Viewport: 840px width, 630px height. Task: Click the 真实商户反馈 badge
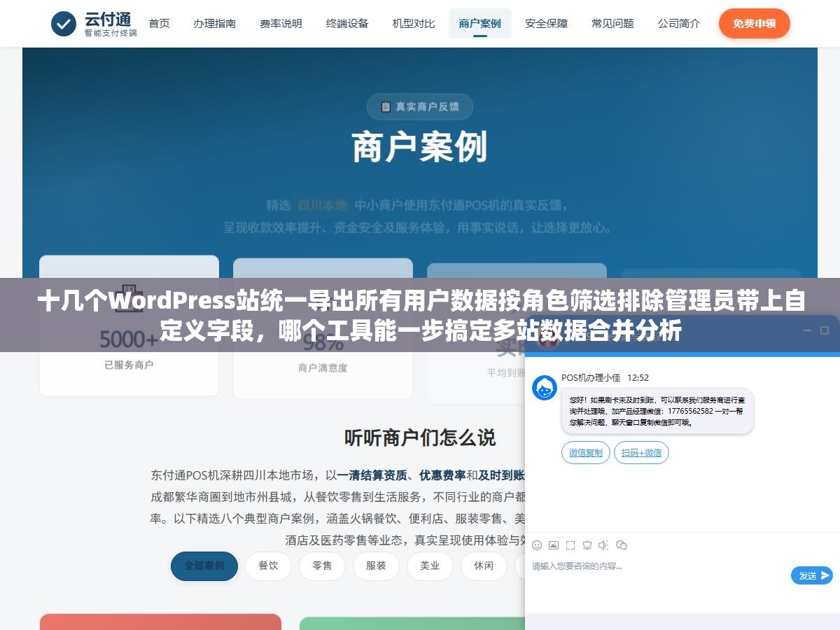point(420,106)
